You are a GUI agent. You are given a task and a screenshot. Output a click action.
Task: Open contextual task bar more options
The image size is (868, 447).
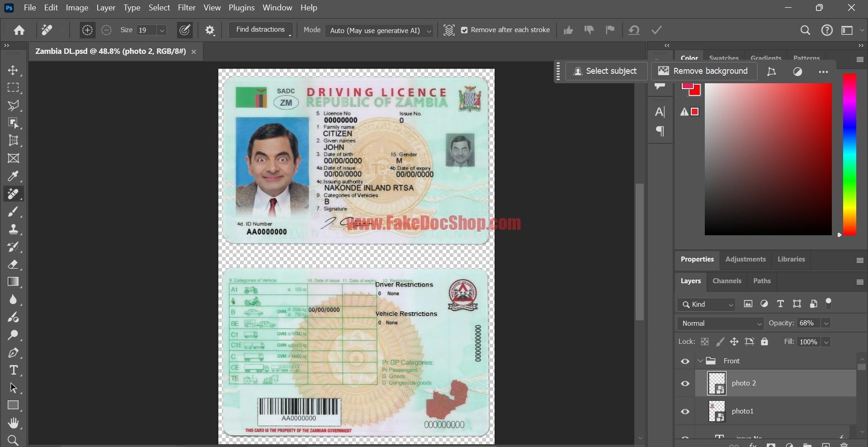pyautogui.click(x=823, y=71)
